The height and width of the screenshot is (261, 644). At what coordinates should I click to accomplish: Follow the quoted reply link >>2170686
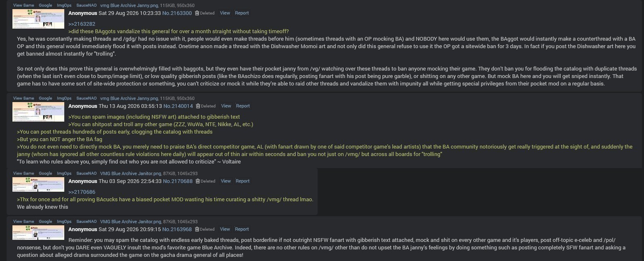coord(82,192)
